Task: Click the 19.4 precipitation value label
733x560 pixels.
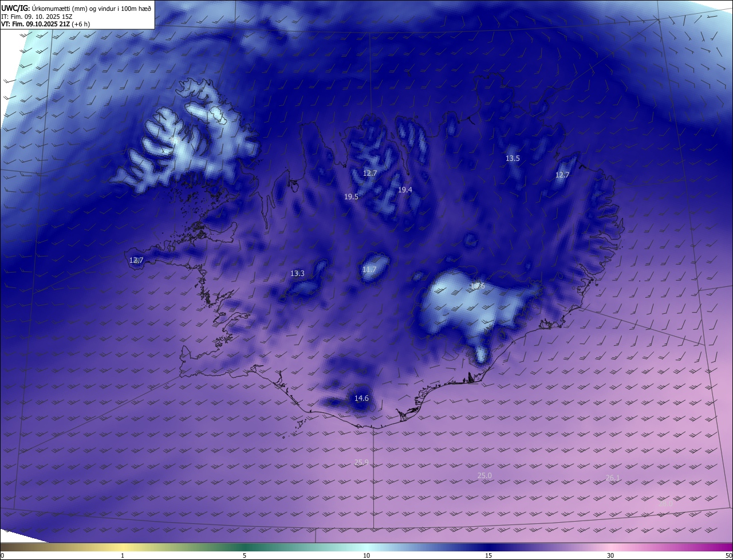Action: point(405,190)
